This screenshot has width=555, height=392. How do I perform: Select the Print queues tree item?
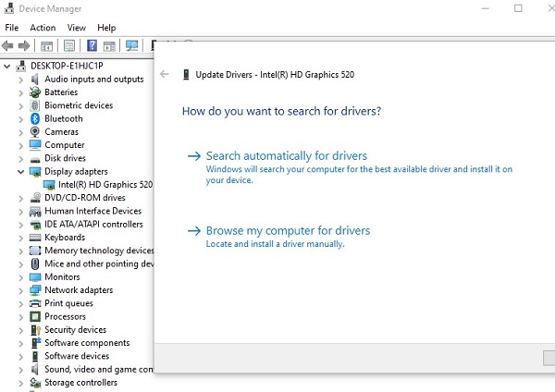[x=68, y=303]
